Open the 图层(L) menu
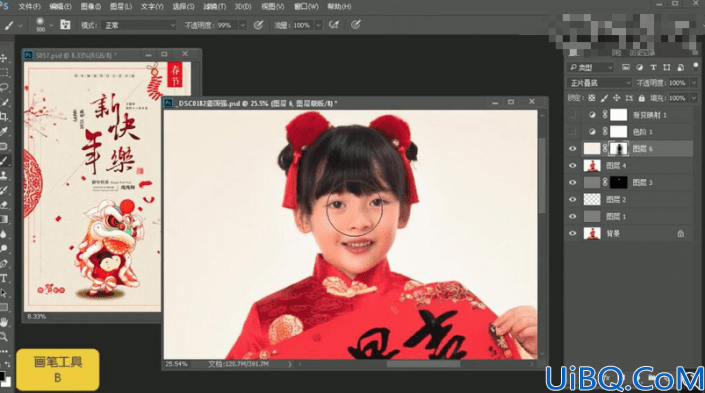 click(121, 7)
